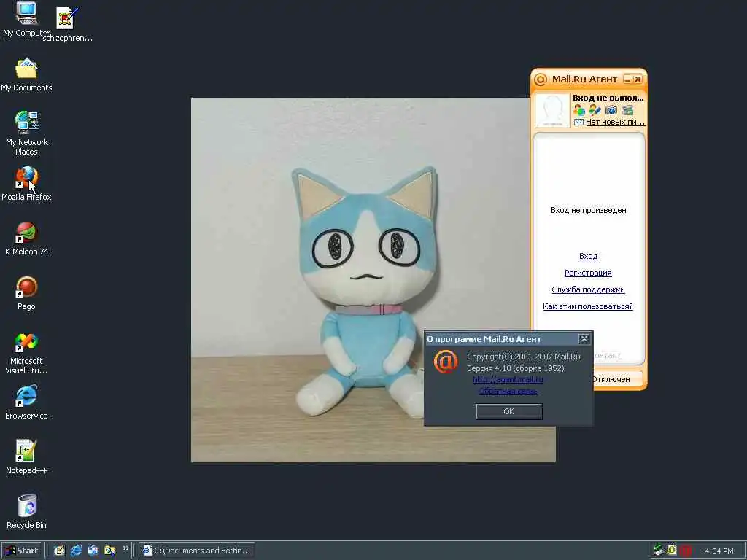
Task: Open the Нет новых пи… mail link
Action: click(615, 122)
